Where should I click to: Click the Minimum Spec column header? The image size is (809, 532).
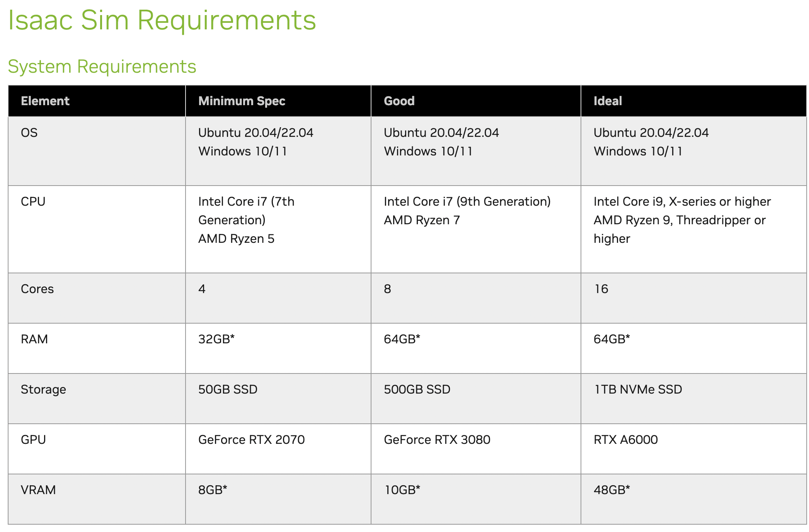pyautogui.click(x=242, y=101)
